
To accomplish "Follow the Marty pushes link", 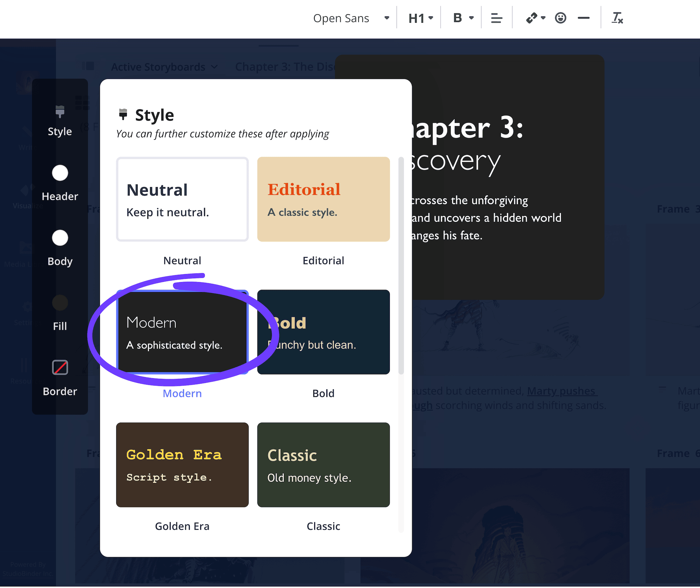I will 562,391.
